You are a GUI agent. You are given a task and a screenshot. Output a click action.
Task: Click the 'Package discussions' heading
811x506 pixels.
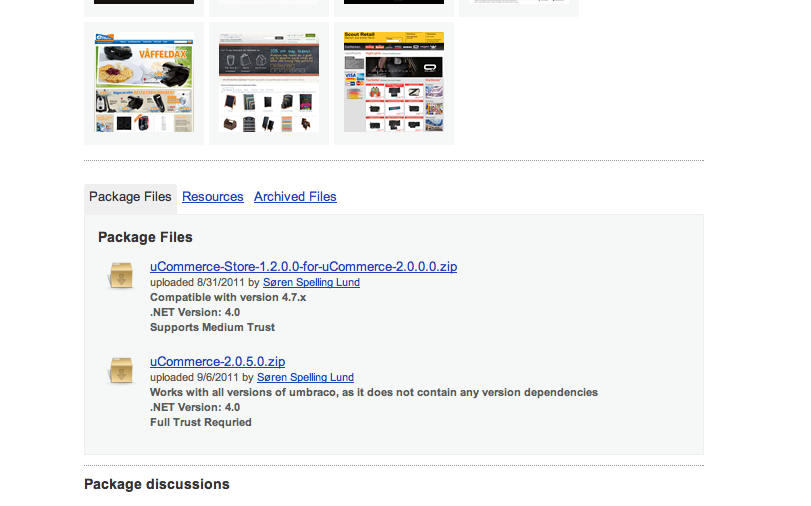[x=157, y=484]
